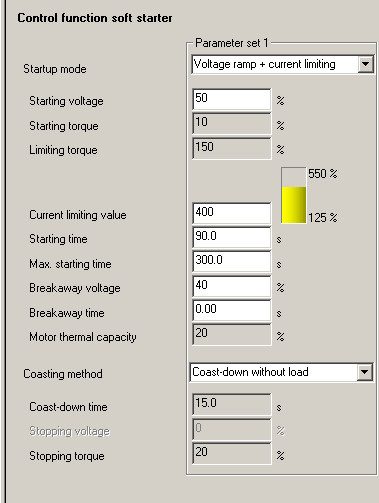379x503 pixels.
Task: Click the Limiting torque field showing 150
Action: tap(231, 148)
